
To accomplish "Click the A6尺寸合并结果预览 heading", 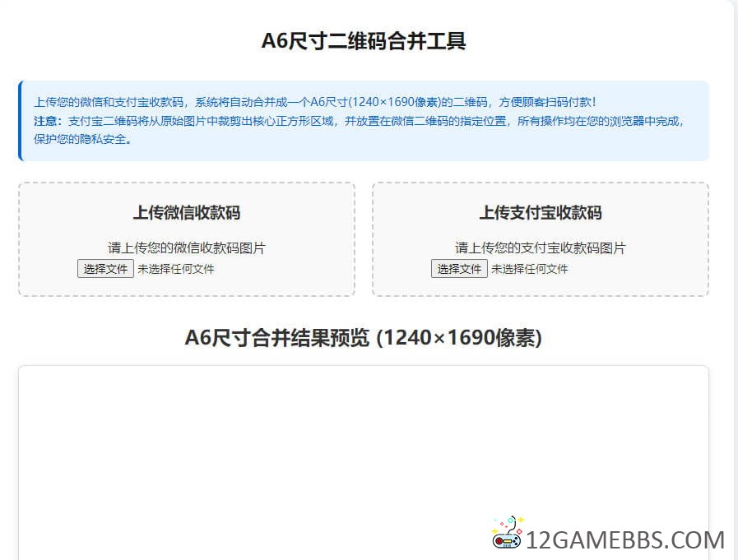I will click(x=363, y=338).
